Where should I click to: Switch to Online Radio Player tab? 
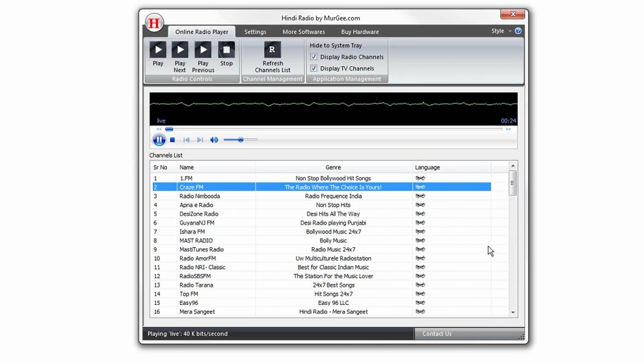(201, 32)
